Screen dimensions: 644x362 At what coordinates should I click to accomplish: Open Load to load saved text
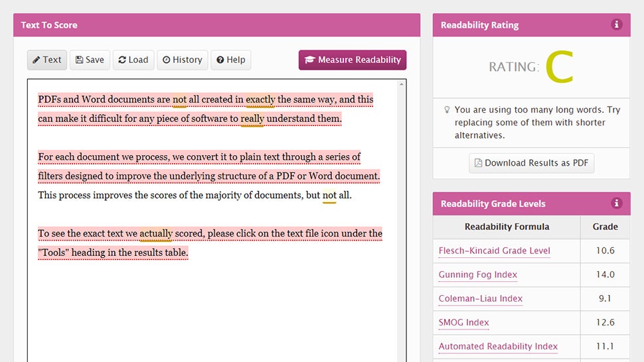(x=133, y=60)
